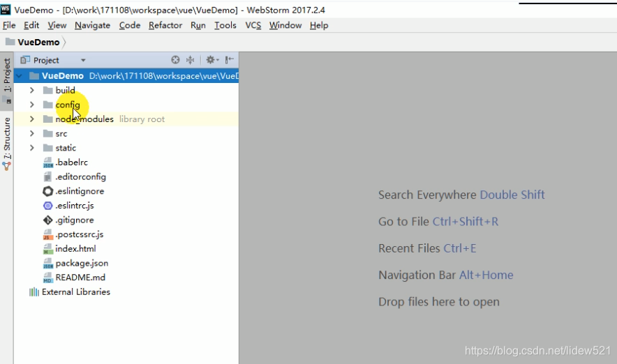Image resolution: width=617 pixels, height=364 pixels.
Task: Select the .gitignore file
Action: point(75,220)
